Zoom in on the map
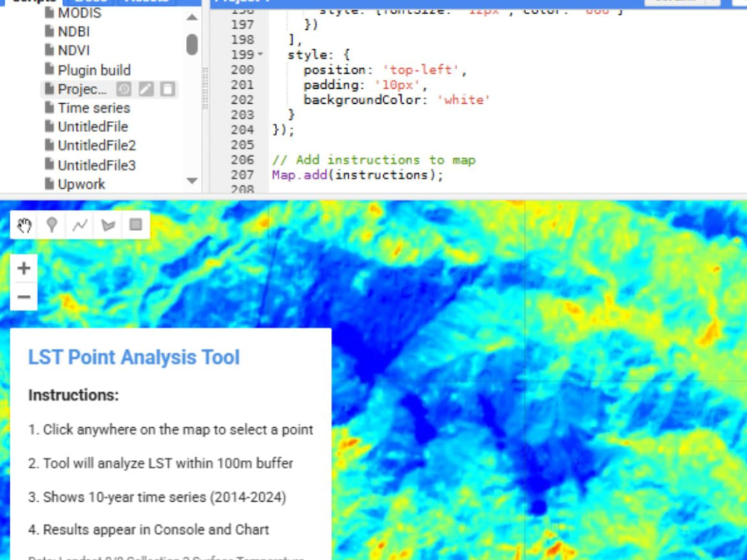This screenshot has width=747, height=560. click(24, 268)
